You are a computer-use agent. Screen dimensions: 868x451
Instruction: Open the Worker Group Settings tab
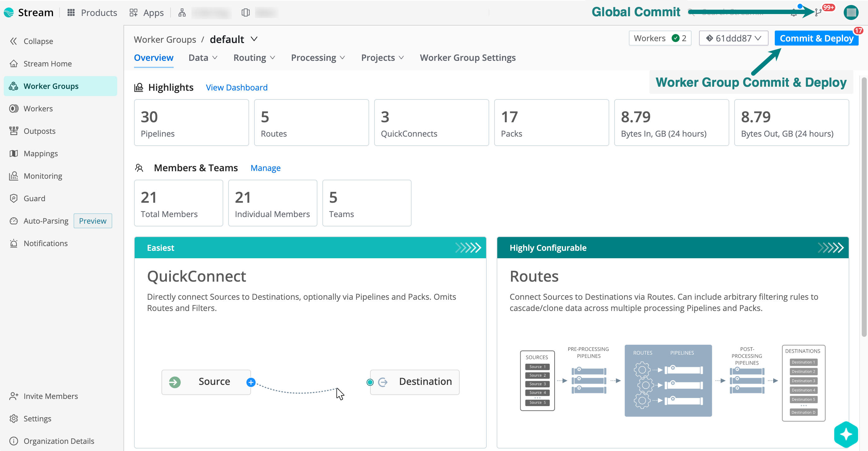tap(468, 58)
